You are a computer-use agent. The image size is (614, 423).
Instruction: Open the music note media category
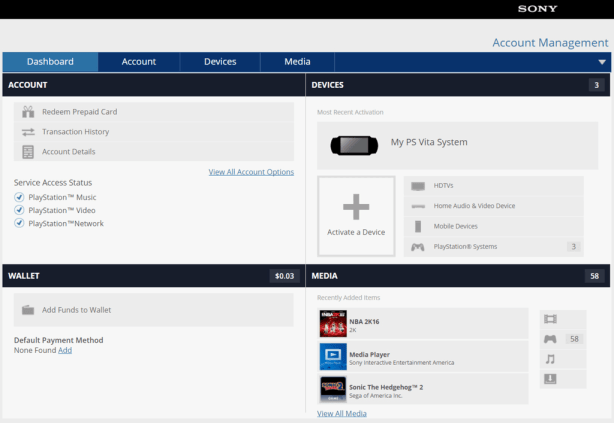550,359
